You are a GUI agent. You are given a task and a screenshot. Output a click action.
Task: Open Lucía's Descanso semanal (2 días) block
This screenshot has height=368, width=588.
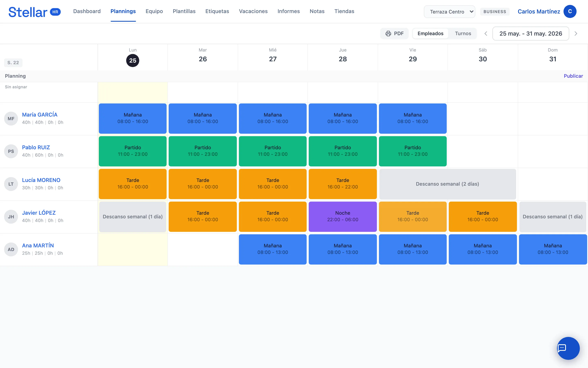448,184
